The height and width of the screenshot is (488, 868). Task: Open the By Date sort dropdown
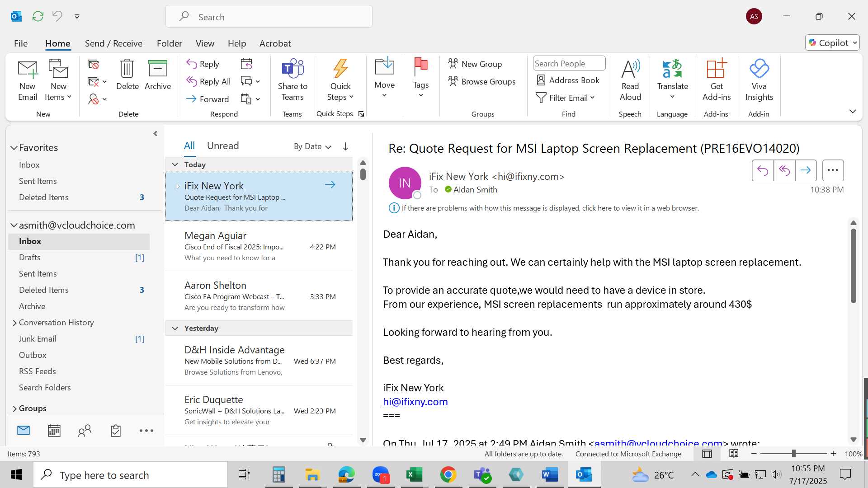click(312, 146)
